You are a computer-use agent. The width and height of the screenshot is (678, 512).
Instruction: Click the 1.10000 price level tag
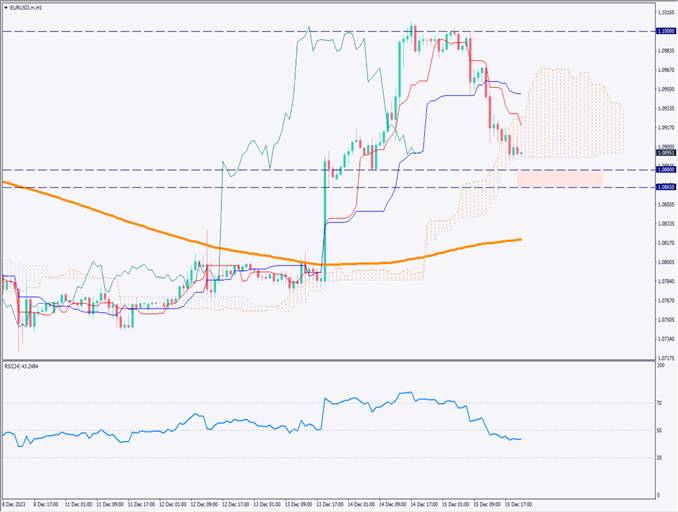pos(665,31)
